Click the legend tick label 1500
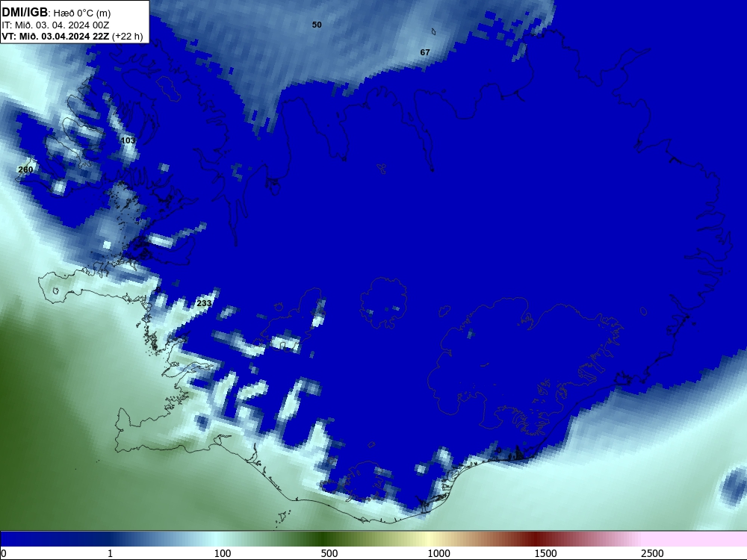747x560 pixels. 545,553
